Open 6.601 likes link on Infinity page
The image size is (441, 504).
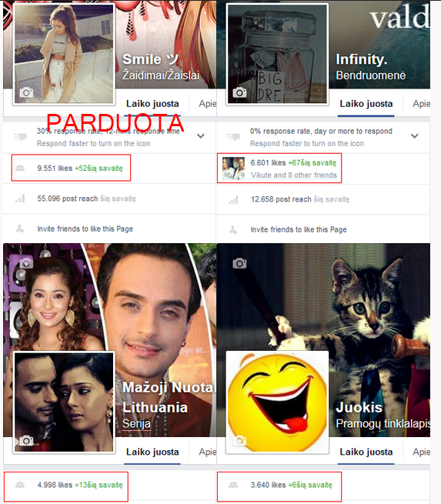point(268,162)
